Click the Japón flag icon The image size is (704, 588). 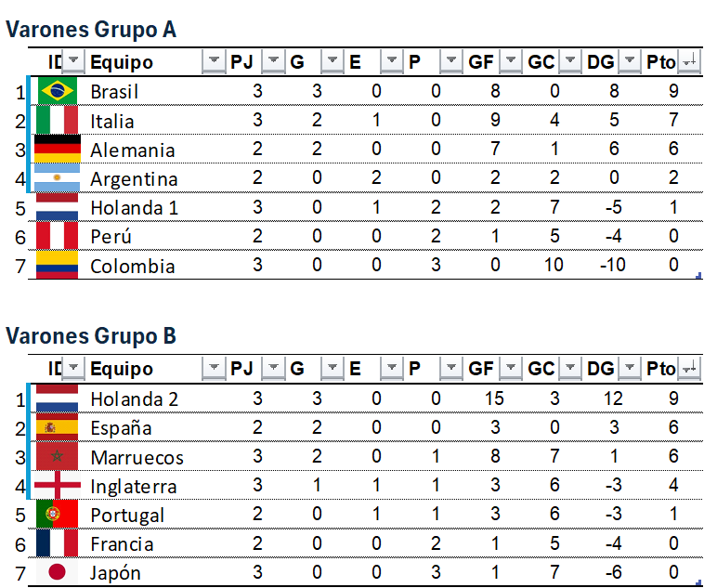pyautogui.click(x=58, y=572)
